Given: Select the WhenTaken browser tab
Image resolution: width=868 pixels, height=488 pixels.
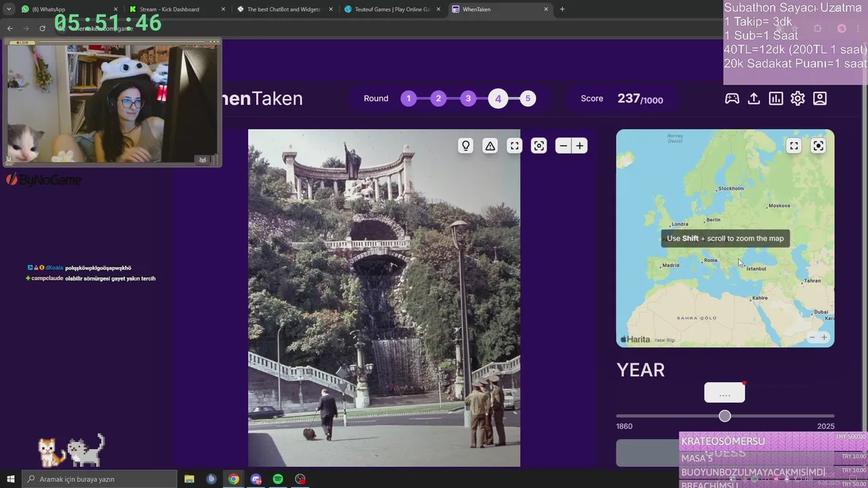Looking at the screenshot, I should (500, 9).
